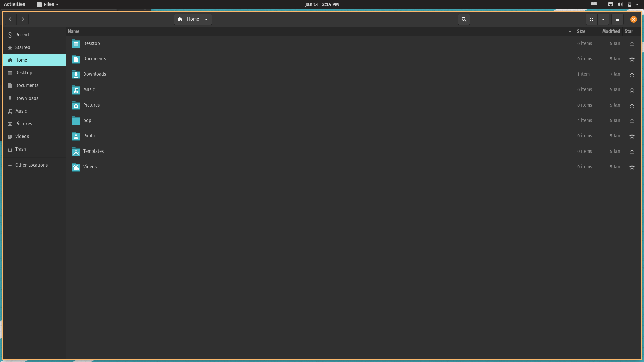
Task: Click the tiling windows icon in top bar
Action: (x=594, y=4)
